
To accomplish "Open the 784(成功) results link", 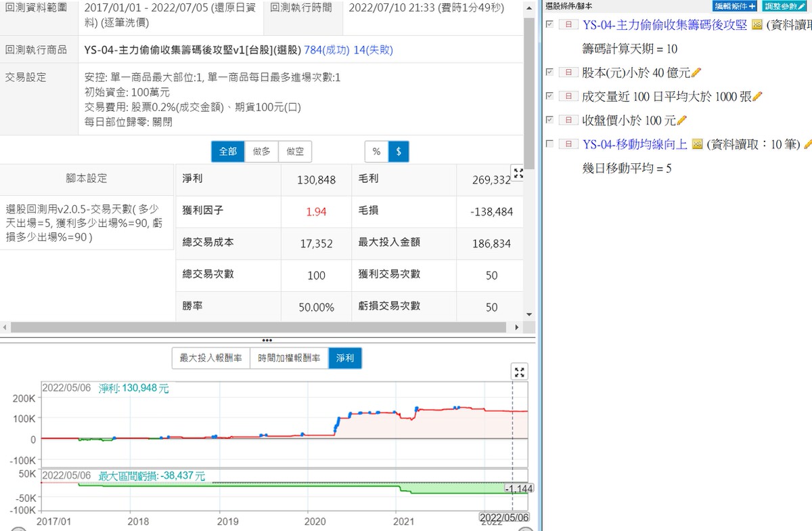I will [328, 49].
